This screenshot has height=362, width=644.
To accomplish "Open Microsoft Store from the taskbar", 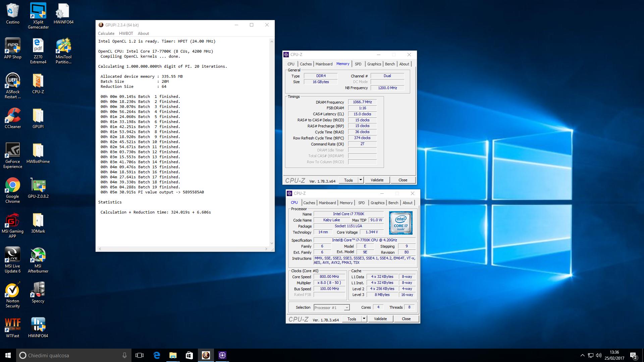I will pos(189,355).
